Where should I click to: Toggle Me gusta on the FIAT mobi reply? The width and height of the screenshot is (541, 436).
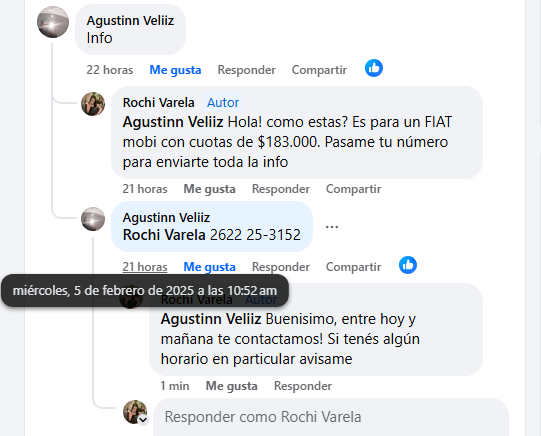(x=209, y=189)
